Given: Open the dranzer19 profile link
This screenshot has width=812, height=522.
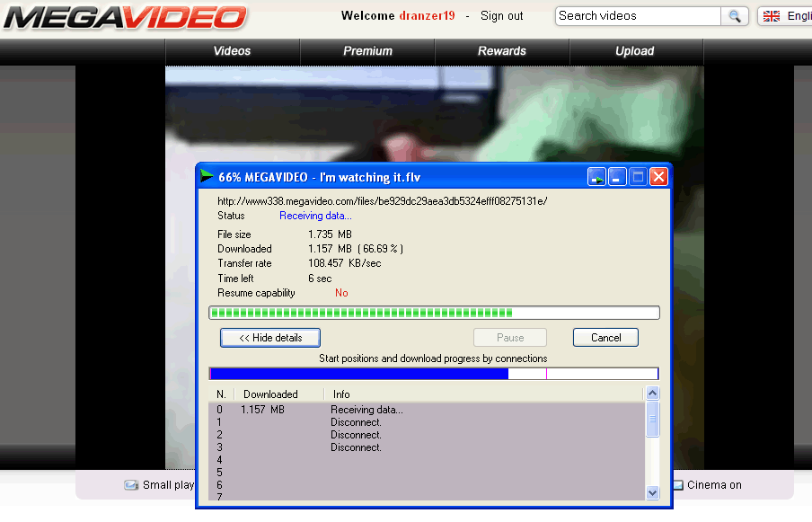Looking at the screenshot, I should click(x=427, y=16).
